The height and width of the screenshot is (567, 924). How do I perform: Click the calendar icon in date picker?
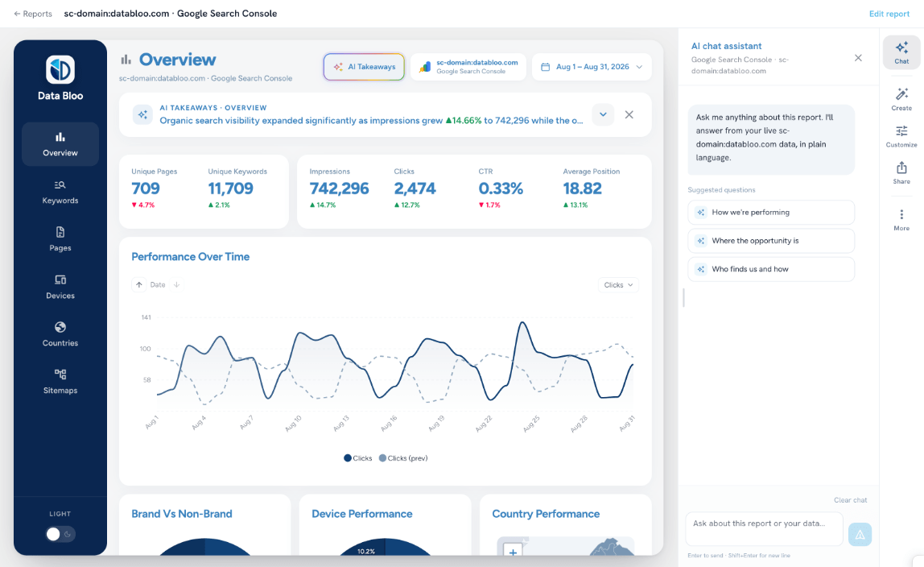click(x=546, y=67)
